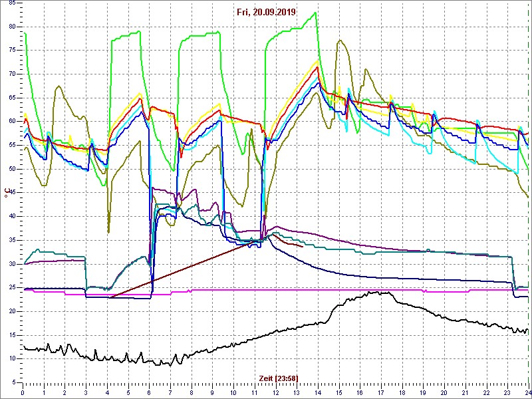Screen dimensions: 532x399
Task: Select the temperature axis label '45'
Action: click(11, 193)
